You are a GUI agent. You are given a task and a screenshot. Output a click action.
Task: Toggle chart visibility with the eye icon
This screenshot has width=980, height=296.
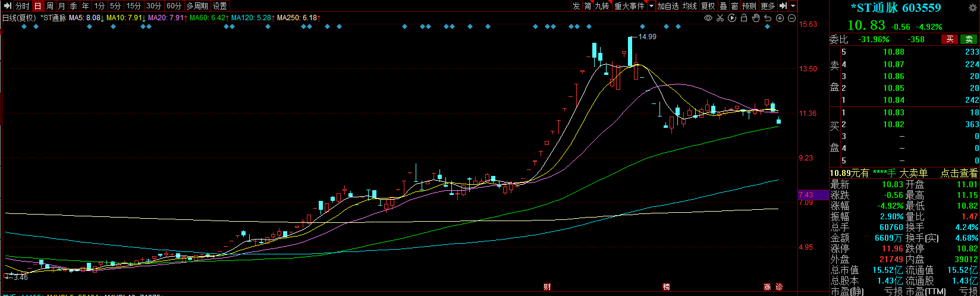(708, 18)
